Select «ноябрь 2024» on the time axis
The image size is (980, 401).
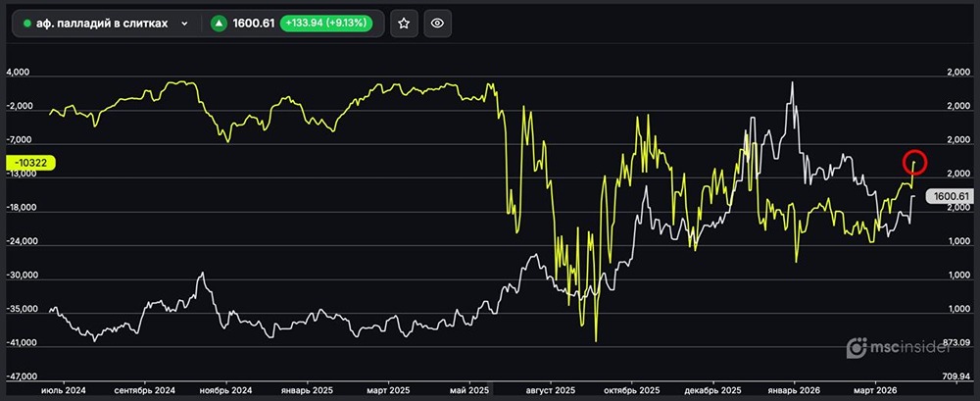[227, 390]
